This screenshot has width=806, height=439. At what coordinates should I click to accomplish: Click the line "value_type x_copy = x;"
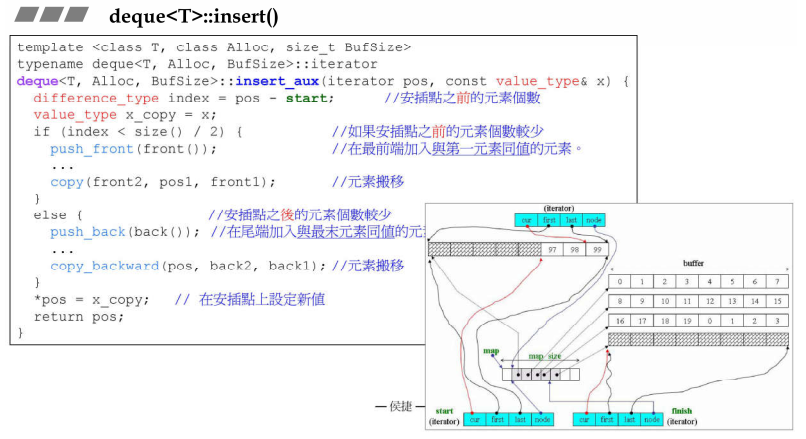click(125, 115)
